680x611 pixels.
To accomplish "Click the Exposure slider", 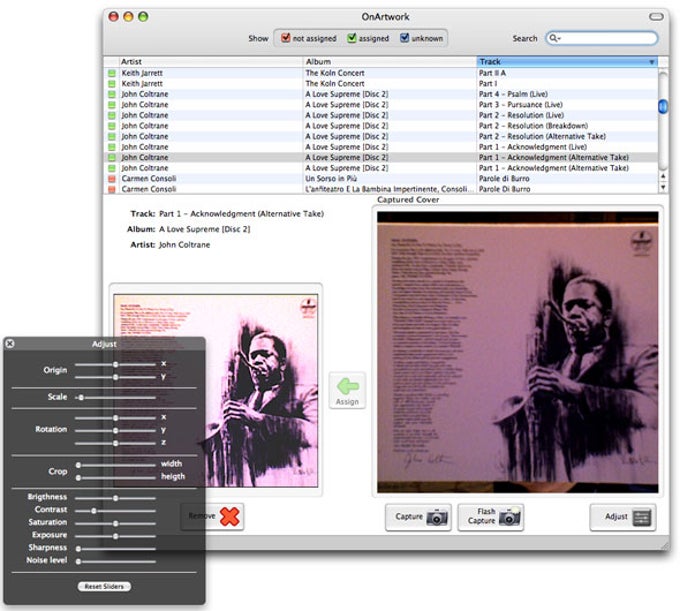I will (x=115, y=536).
